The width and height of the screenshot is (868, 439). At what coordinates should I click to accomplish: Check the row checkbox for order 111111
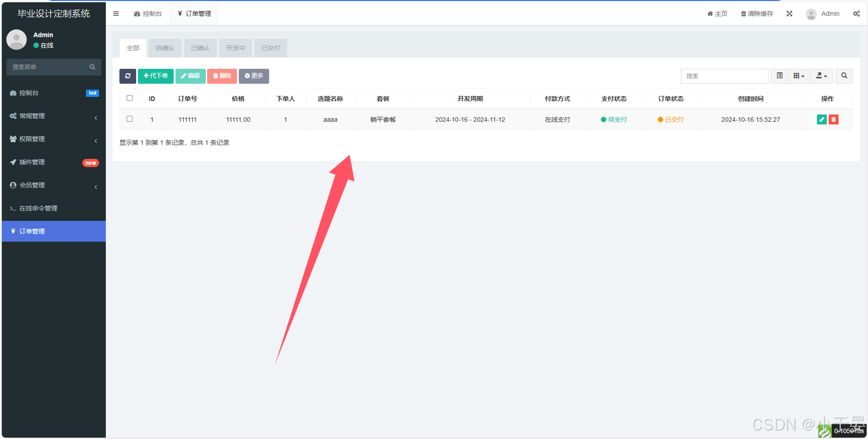(129, 119)
